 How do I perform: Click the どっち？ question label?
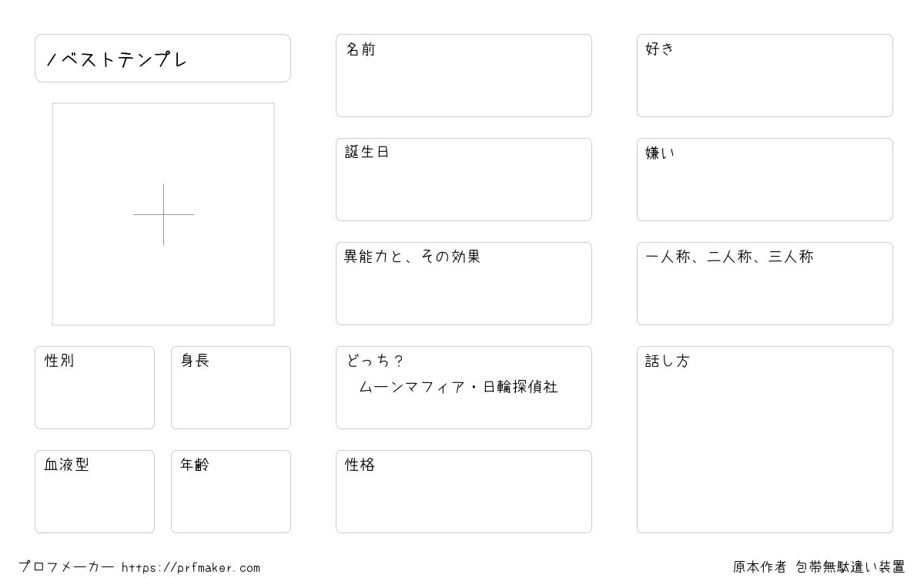point(375,361)
